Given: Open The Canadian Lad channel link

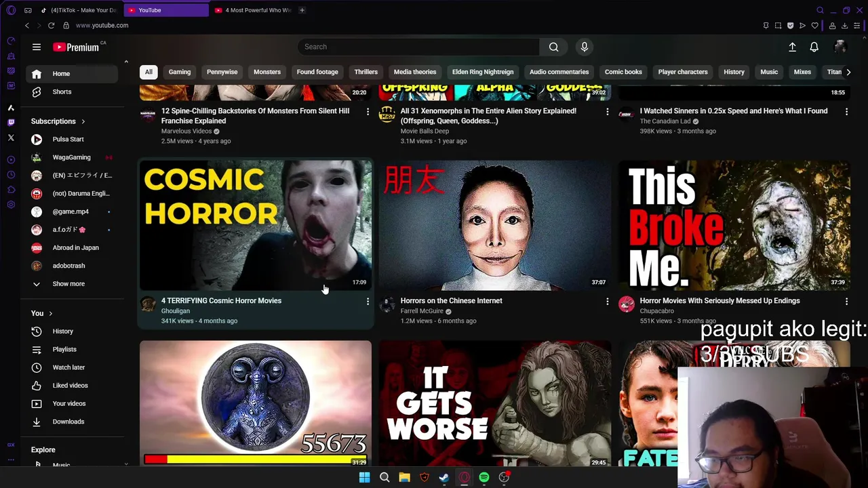Looking at the screenshot, I should (665, 121).
